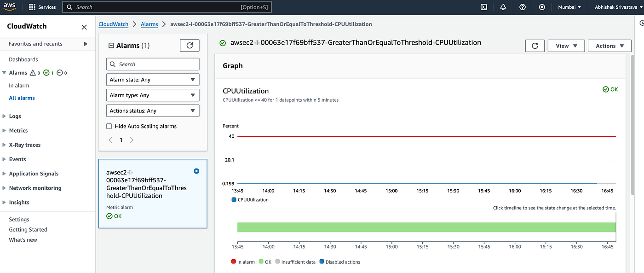Go to next alarms page
The height and width of the screenshot is (273, 644).
[132, 140]
